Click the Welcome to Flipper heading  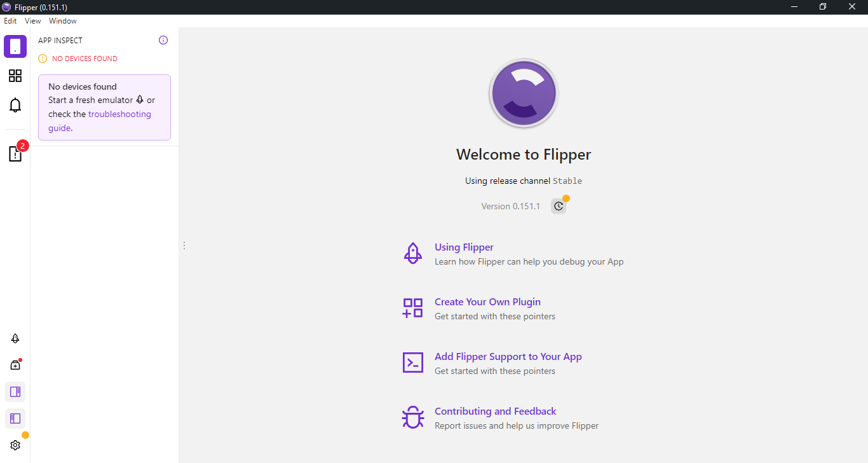(x=524, y=155)
